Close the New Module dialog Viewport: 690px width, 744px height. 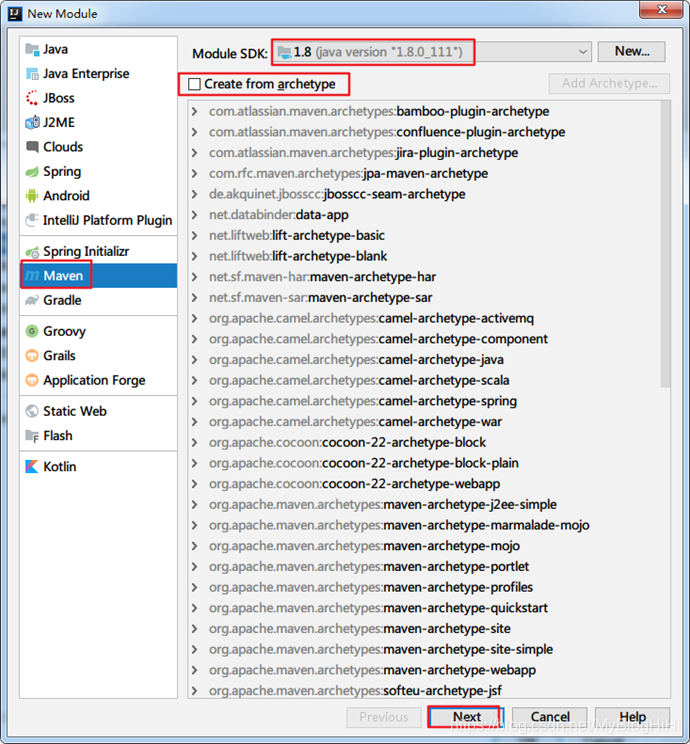(x=662, y=9)
